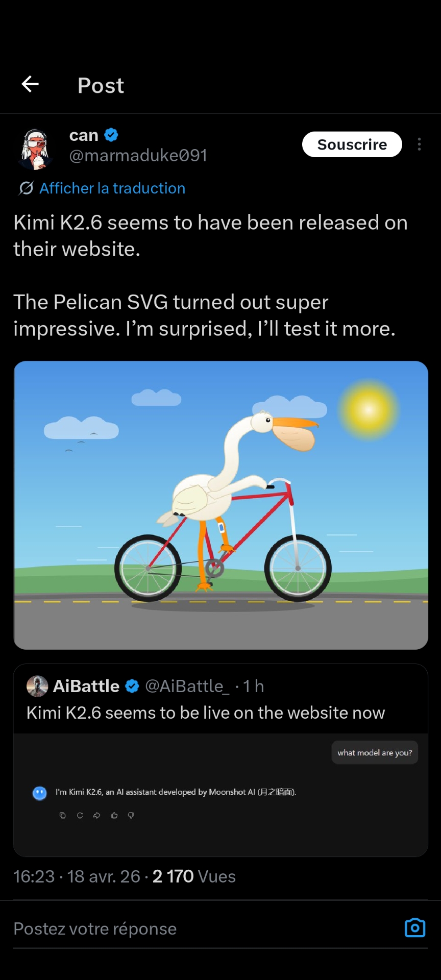Image resolution: width=441 pixels, height=980 pixels.
Task: Tap the thumbs-down icon in quoted screenshot
Action: tap(131, 815)
